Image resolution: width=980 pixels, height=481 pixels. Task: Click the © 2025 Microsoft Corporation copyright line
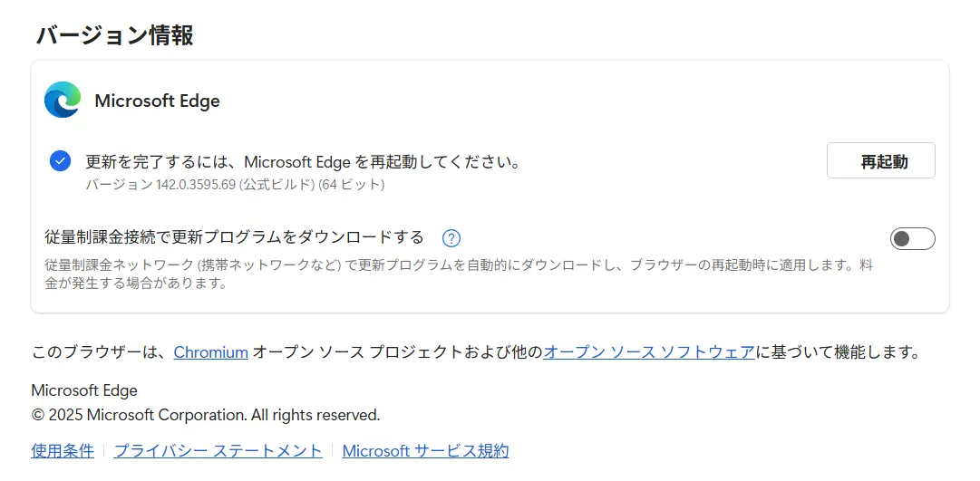pyautogui.click(x=205, y=415)
